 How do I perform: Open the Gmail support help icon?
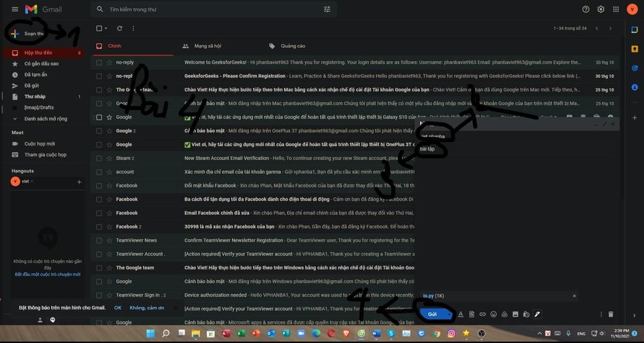point(586,9)
